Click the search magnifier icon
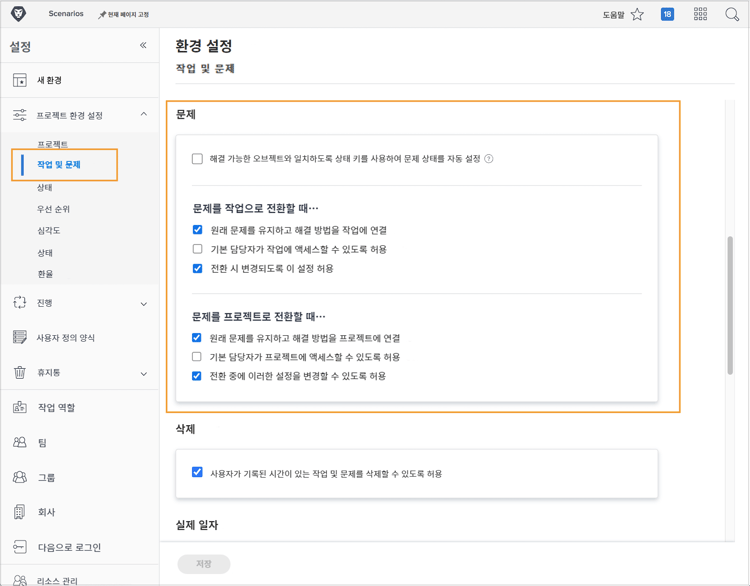 732,14
